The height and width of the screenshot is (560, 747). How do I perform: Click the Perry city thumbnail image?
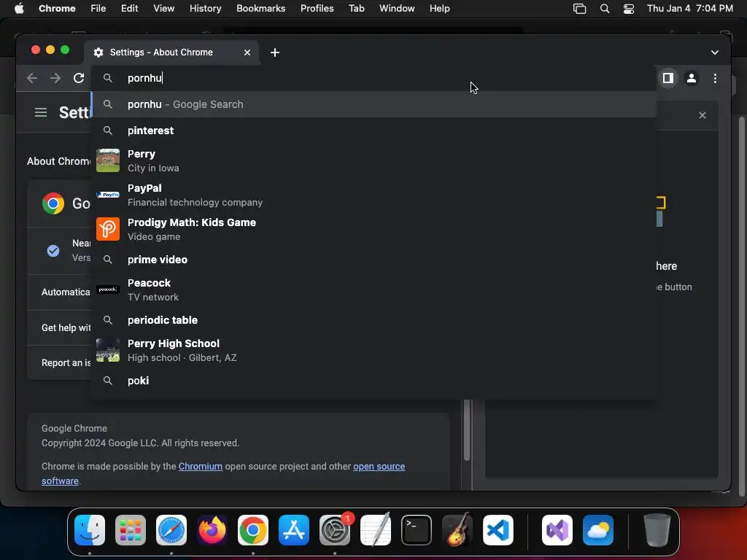[108, 160]
